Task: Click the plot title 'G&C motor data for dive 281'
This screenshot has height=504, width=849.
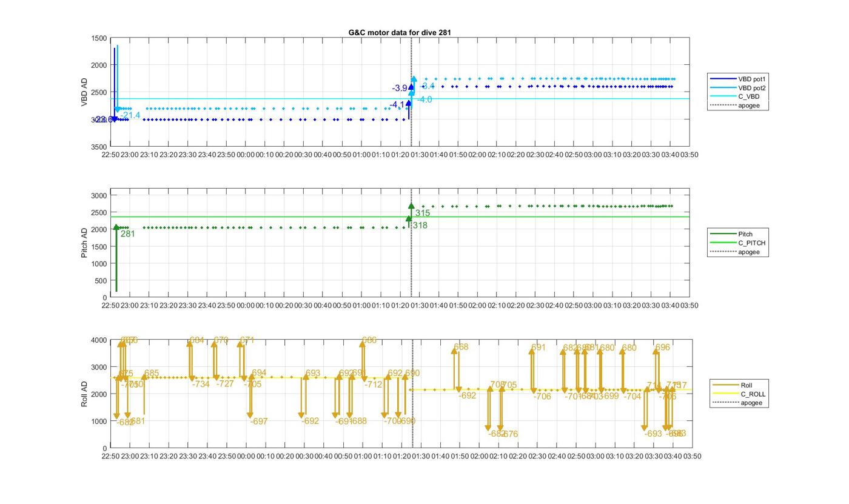Action: click(x=400, y=32)
